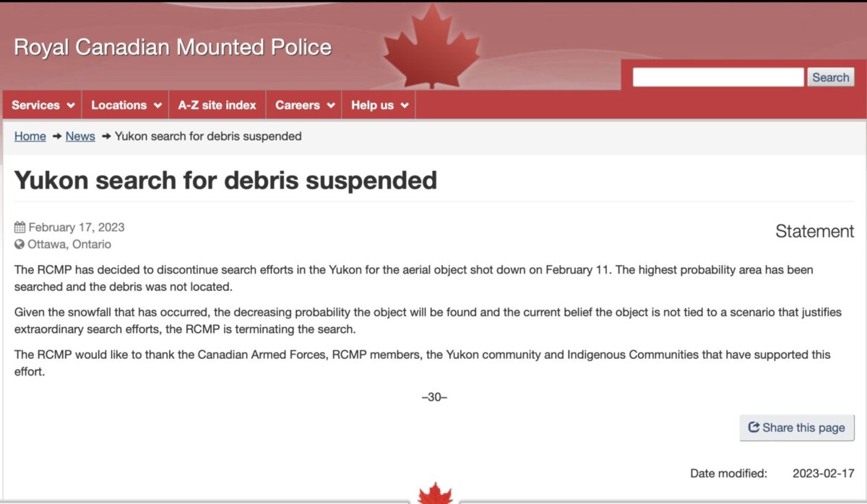Image resolution: width=867 pixels, height=504 pixels.
Task: Click the small maple leaf at page bottom
Action: [435, 493]
